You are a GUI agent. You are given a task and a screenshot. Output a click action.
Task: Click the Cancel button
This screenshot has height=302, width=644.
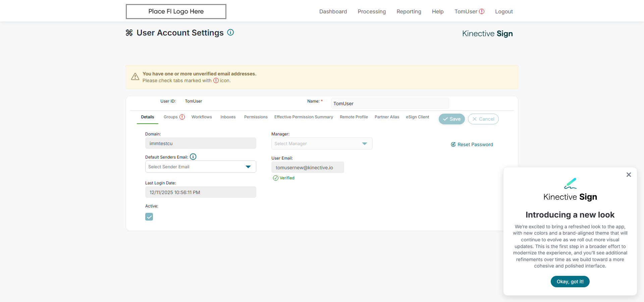(x=483, y=119)
